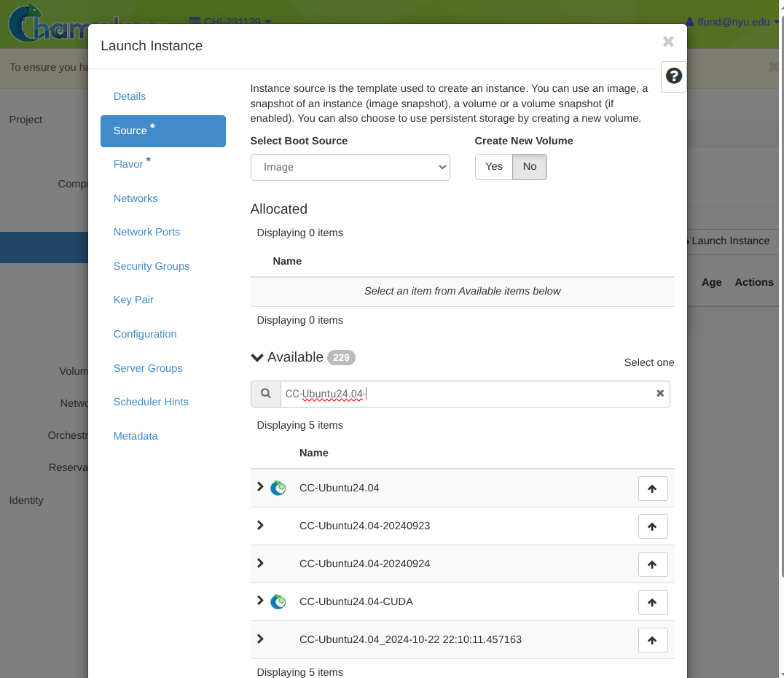
Task: Open the Key Pair step
Action: click(133, 300)
